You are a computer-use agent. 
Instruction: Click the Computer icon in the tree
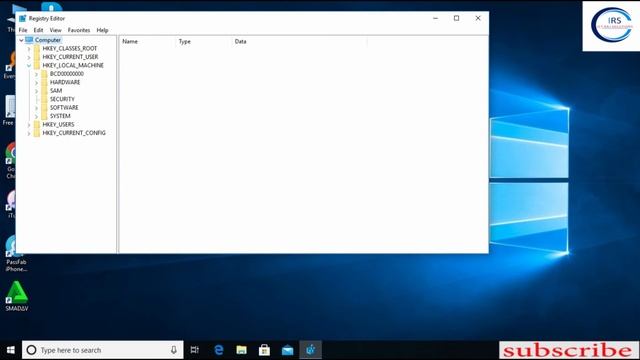click(29, 40)
